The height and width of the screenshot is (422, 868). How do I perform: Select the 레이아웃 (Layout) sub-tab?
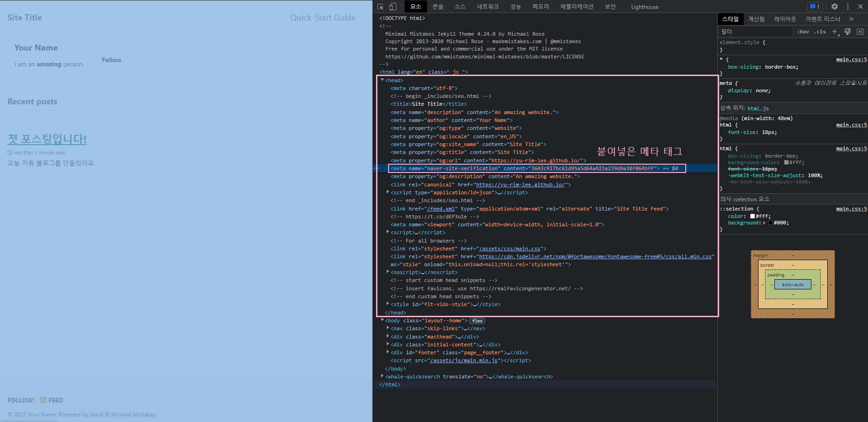(x=785, y=19)
